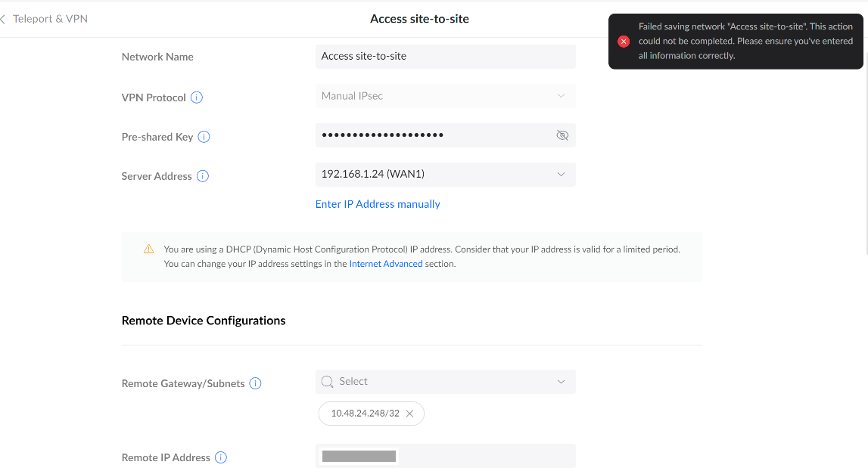Show info for Server Address label
Image resolution: width=868 pixels, height=474 pixels.
[x=202, y=176]
